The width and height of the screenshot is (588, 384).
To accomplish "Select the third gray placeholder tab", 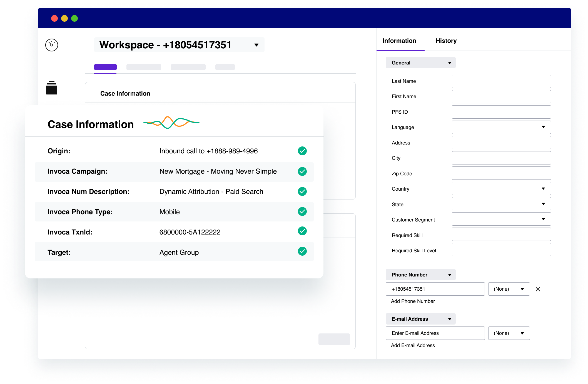I will 188,67.
